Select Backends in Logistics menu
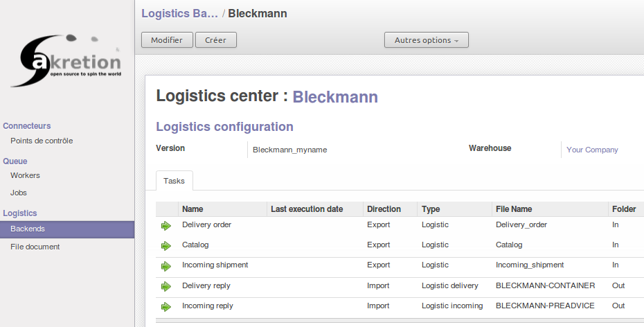Screen dimensions: 644x327 67,229
